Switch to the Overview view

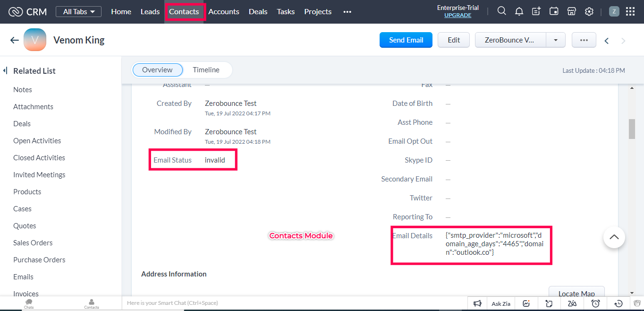[157, 70]
